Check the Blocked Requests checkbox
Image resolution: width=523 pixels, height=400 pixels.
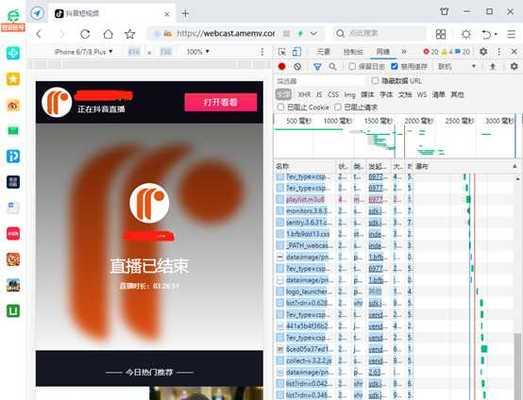pyautogui.click(x=338, y=107)
